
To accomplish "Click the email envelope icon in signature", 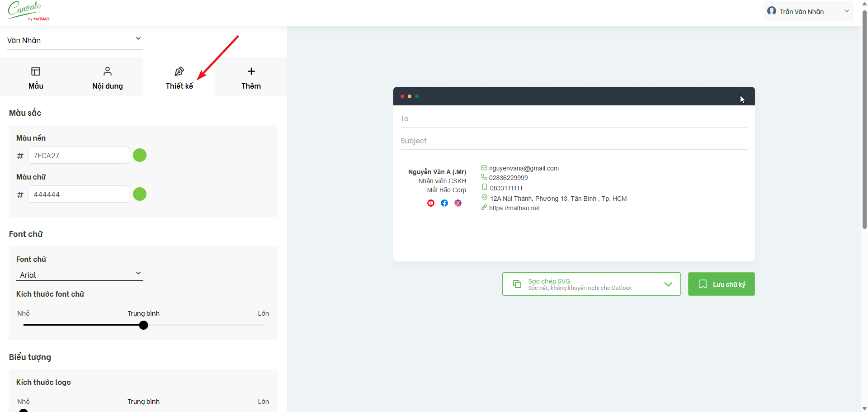I will (484, 168).
